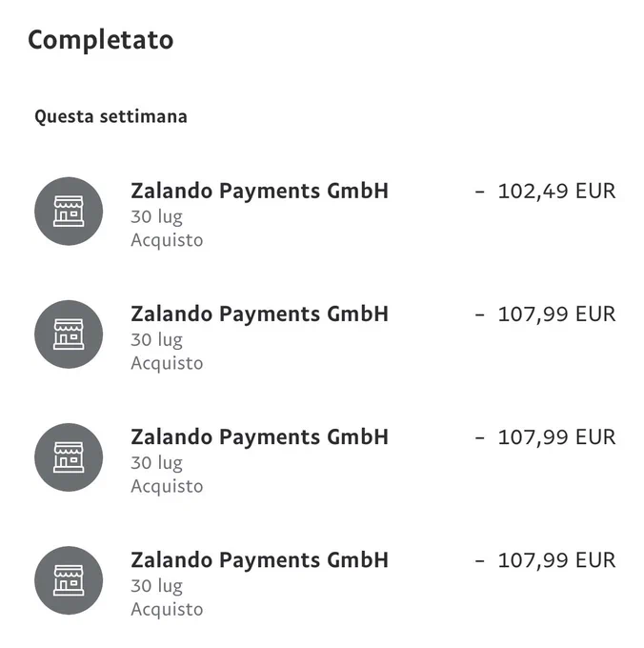Open the first Zalando Payments GmbH transaction title
Screen dimensions: 644x648
coord(259,192)
